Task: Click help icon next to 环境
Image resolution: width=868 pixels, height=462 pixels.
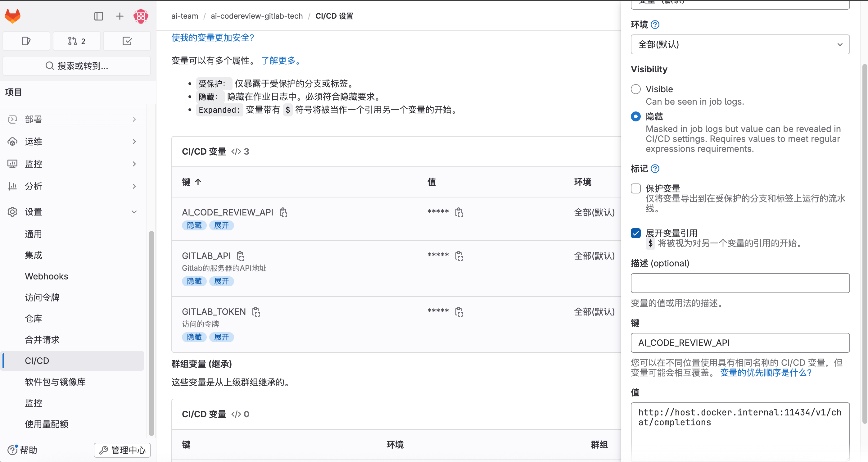Action: click(x=655, y=25)
